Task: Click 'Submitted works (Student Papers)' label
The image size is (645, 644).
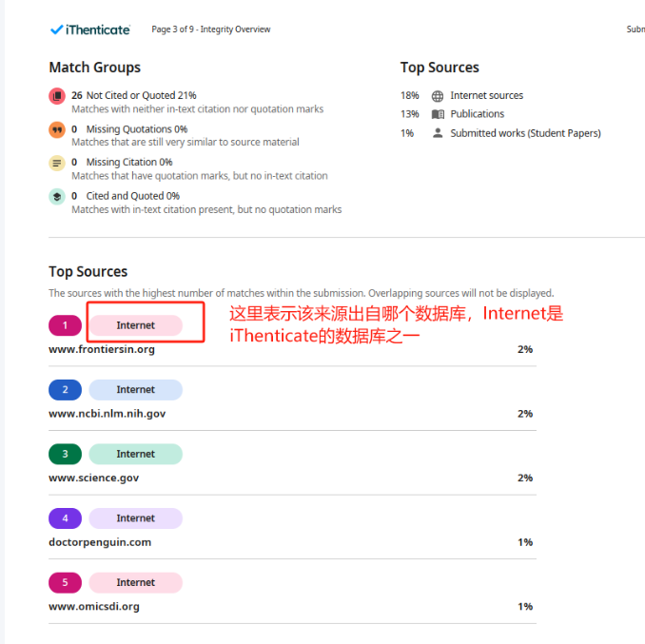Action: (526, 133)
